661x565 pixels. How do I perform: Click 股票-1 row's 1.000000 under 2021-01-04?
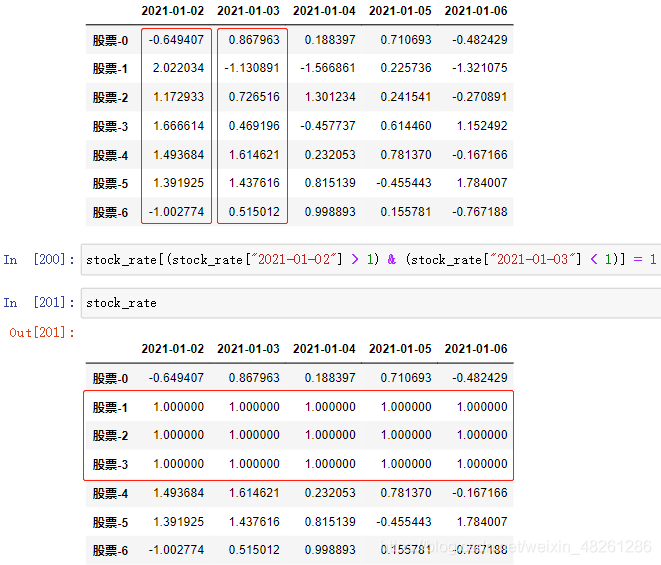point(330,407)
